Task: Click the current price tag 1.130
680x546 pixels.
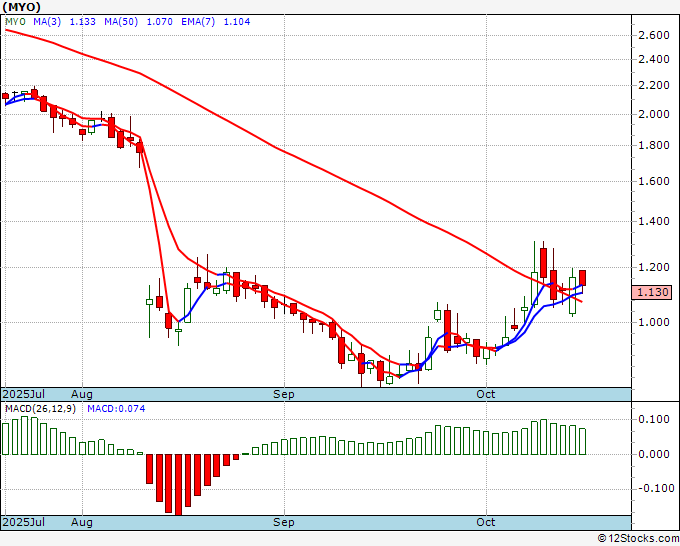Action: point(652,292)
